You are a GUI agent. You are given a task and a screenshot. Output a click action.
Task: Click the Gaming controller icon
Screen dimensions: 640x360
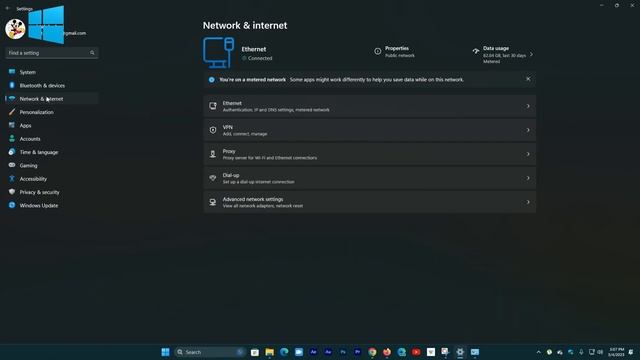[x=12, y=165]
